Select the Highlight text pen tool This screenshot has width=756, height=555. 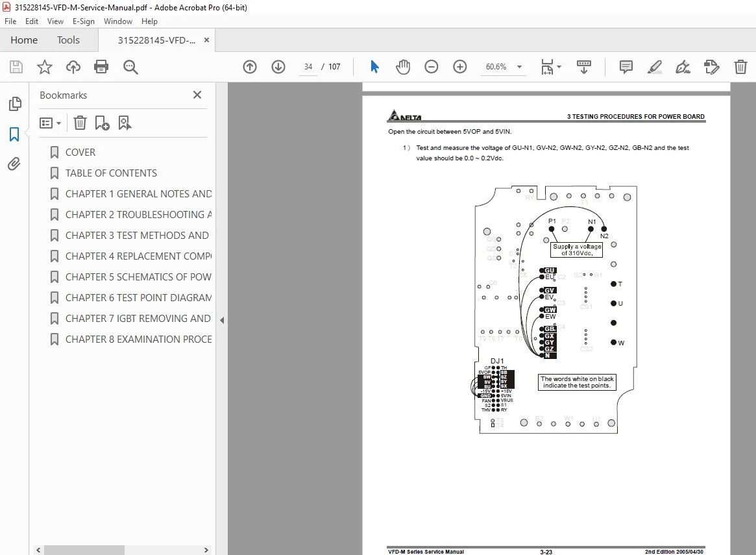click(x=654, y=67)
